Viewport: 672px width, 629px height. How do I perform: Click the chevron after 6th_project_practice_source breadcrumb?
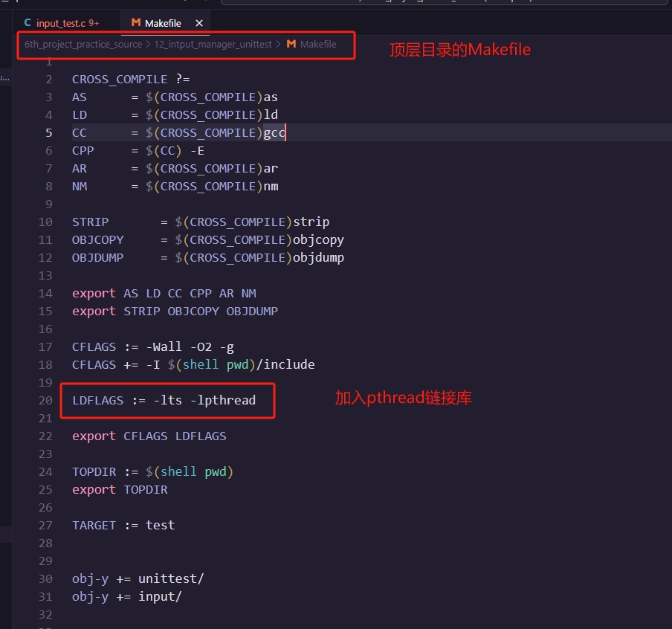coord(148,45)
